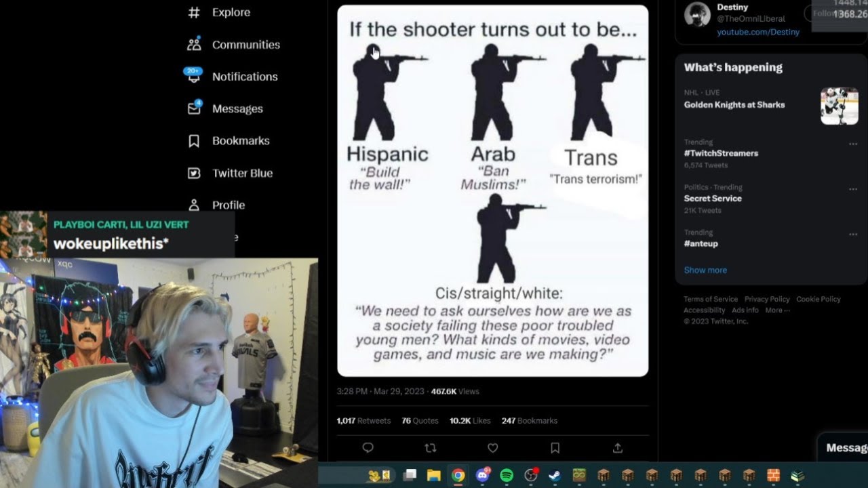This screenshot has width=868, height=488.
Task: Open the stacked books icon on the taskbar
Action: 797,476
